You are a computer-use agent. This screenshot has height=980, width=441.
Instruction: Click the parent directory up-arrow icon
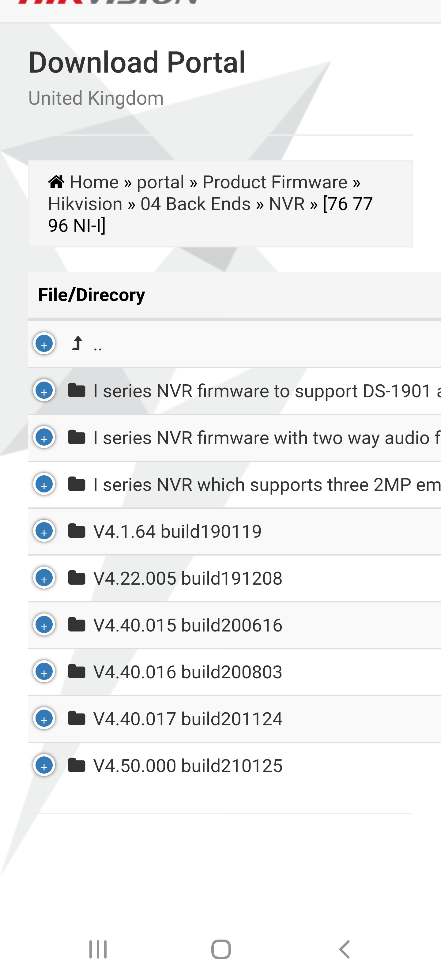coord(77,344)
